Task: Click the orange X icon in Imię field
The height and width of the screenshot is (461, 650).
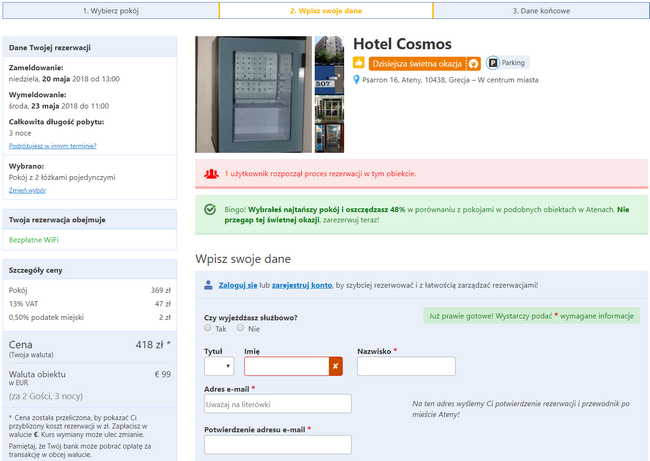Action: point(335,366)
